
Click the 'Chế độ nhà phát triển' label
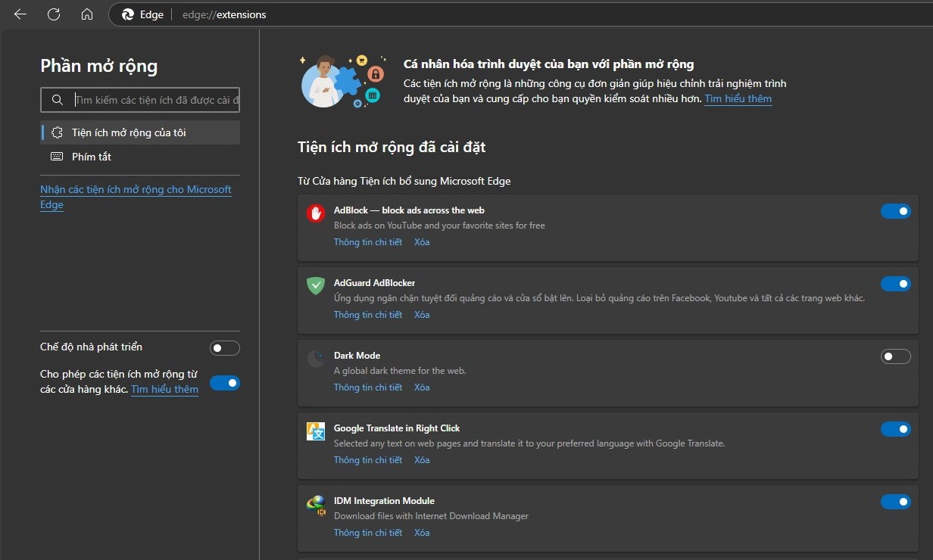tap(91, 347)
